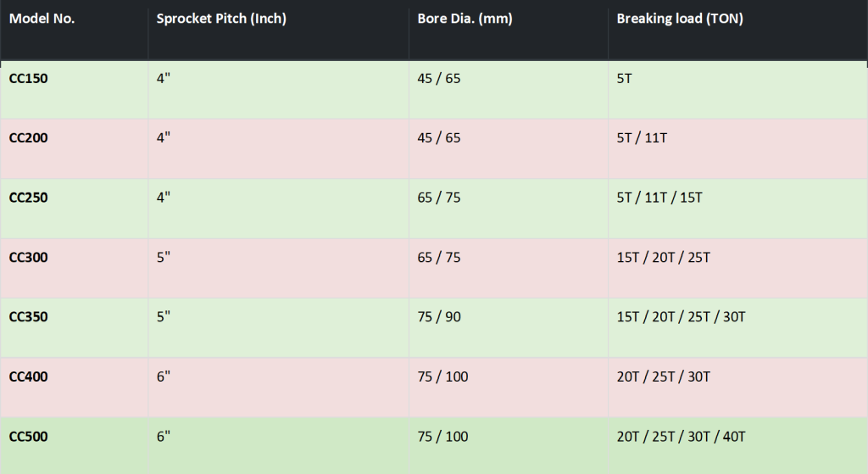
Task: Select the CC150 model cell
Action: (29, 78)
